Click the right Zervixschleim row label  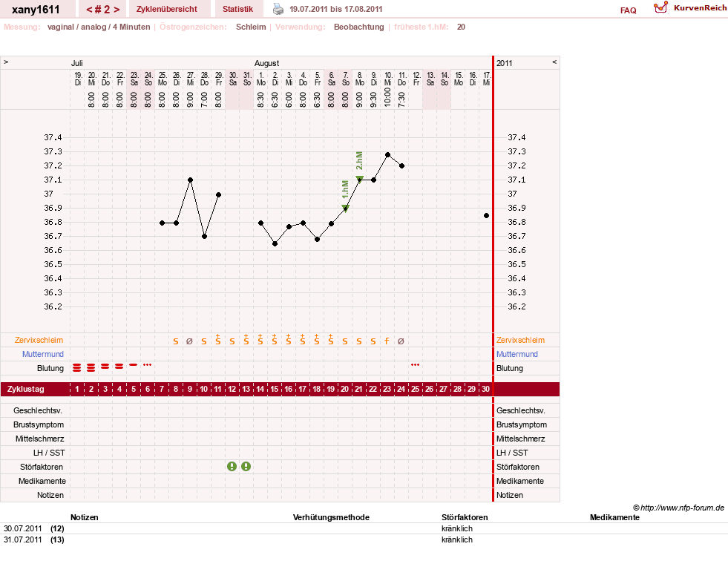click(x=520, y=340)
